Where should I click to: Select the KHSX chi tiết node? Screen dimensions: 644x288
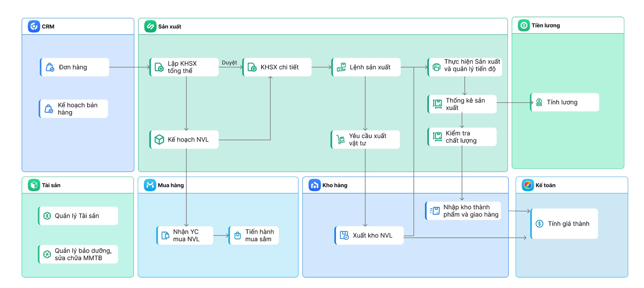[277, 67]
